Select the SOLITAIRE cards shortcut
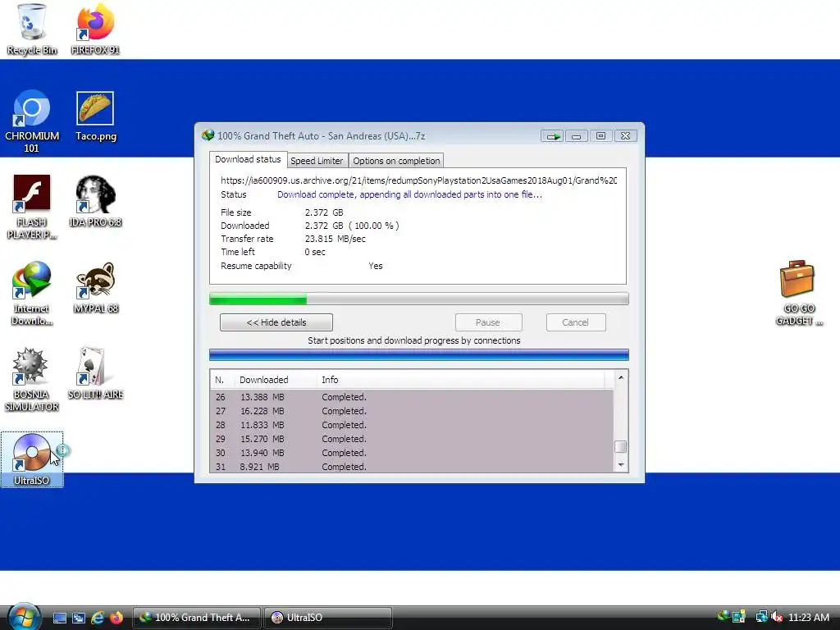This screenshot has width=840, height=630. (95, 374)
